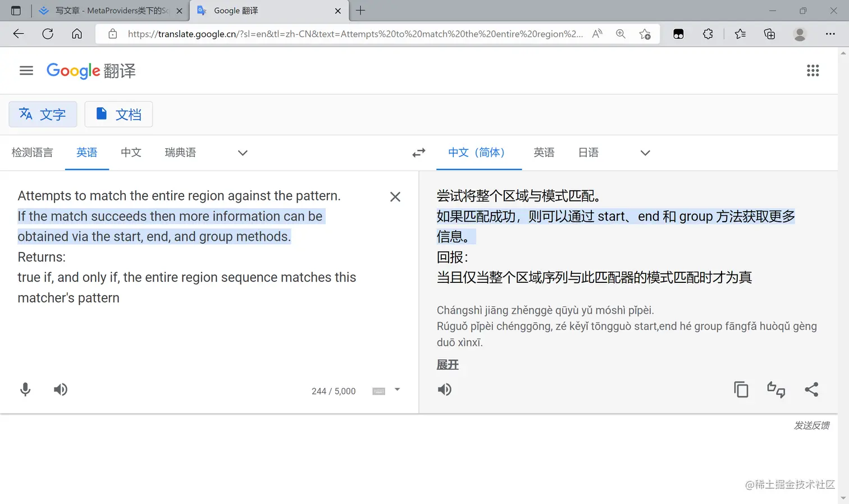The width and height of the screenshot is (849, 504).
Task: Click the Google 翻译 logo
Action: tap(91, 71)
